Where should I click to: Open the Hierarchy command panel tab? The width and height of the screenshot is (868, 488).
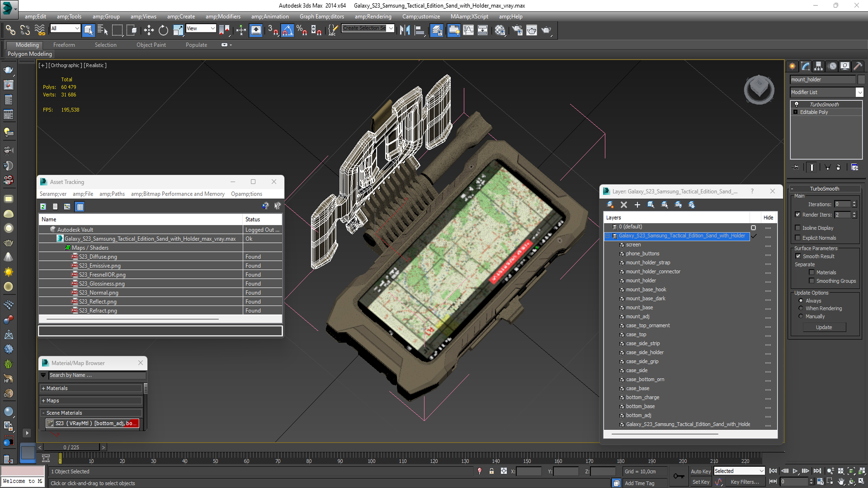coord(818,66)
